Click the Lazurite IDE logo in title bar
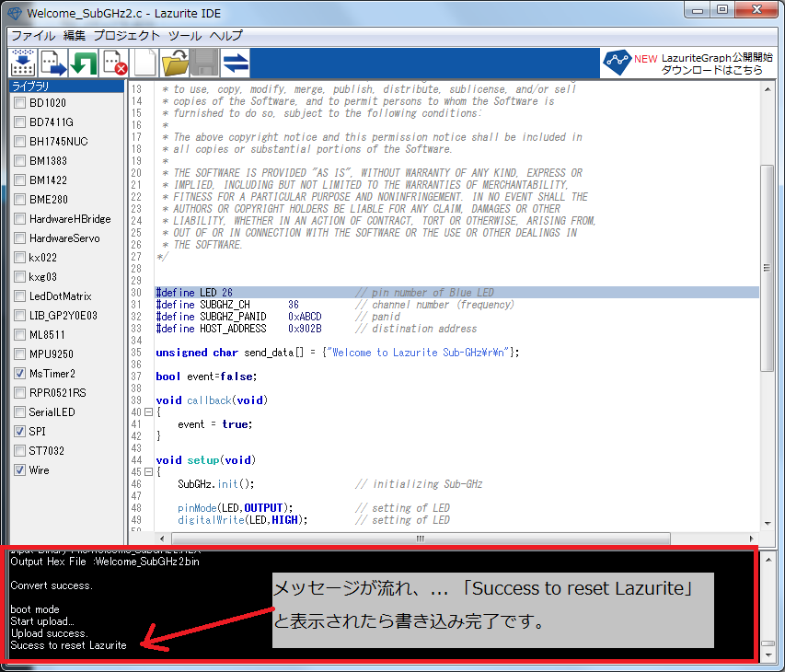 tap(15, 13)
